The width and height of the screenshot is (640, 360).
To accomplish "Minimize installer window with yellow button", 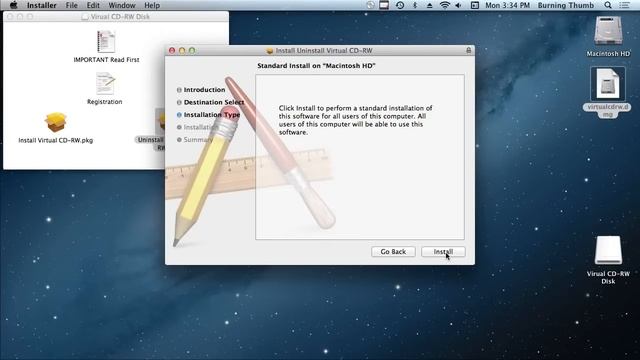I will coord(182,50).
